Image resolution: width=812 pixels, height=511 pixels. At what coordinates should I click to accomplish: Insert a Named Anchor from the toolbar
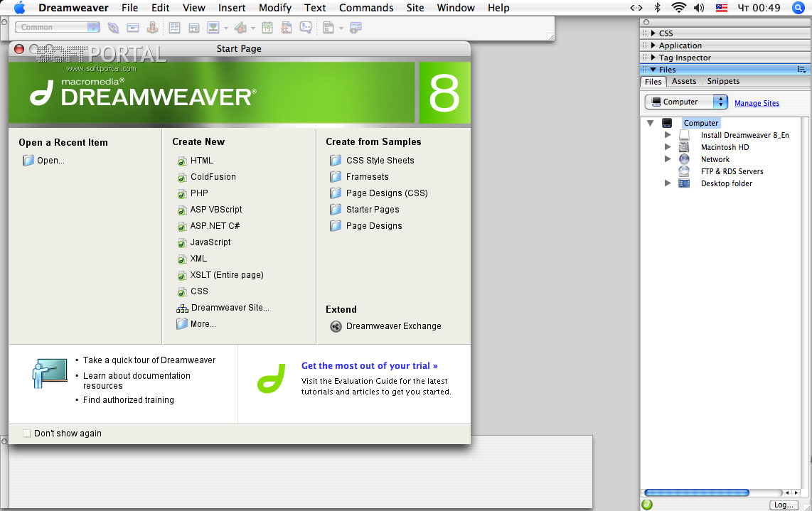(x=152, y=28)
